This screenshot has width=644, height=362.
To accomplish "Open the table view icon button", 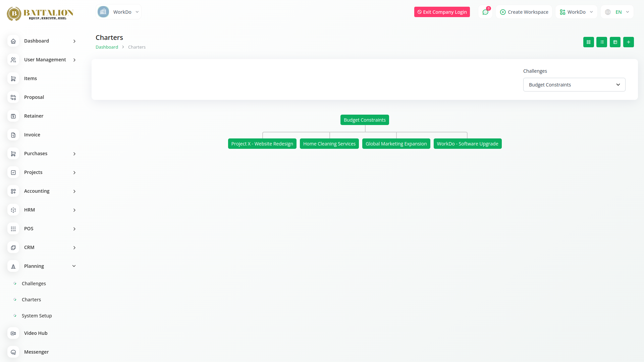I will click(x=615, y=42).
